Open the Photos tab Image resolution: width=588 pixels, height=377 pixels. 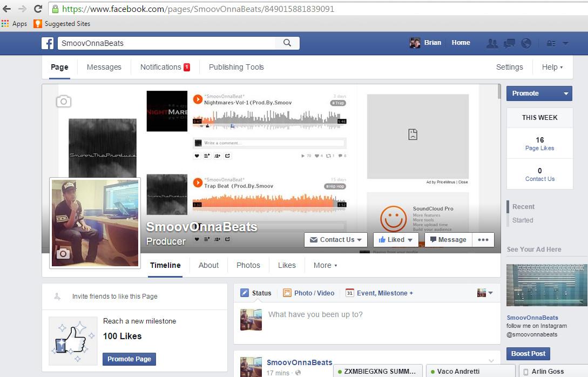pyautogui.click(x=248, y=265)
